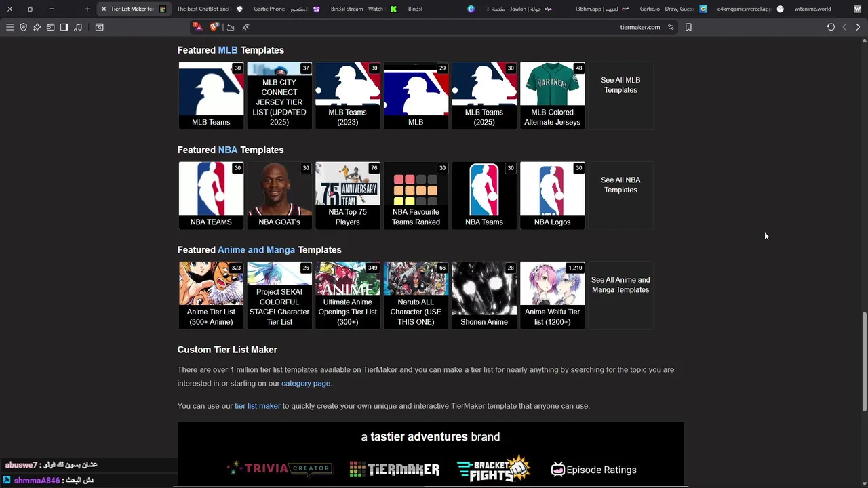Viewport: 868px width, 488px height.
Task: Go forward using the right arrow icon
Action: (x=858, y=27)
